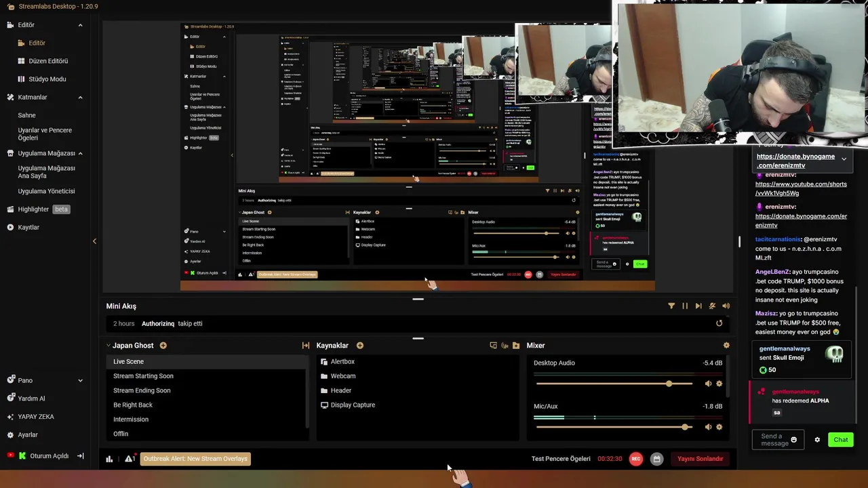Mute event sounds in Mini Akış
Image resolution: width=868 pixels, height=488 pixels.
point(726,306)
